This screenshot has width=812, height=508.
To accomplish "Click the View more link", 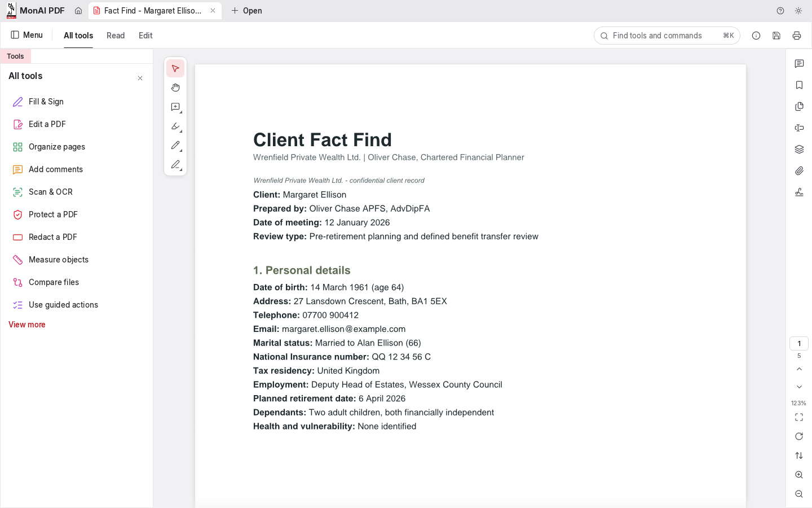I will click(27, 325).
